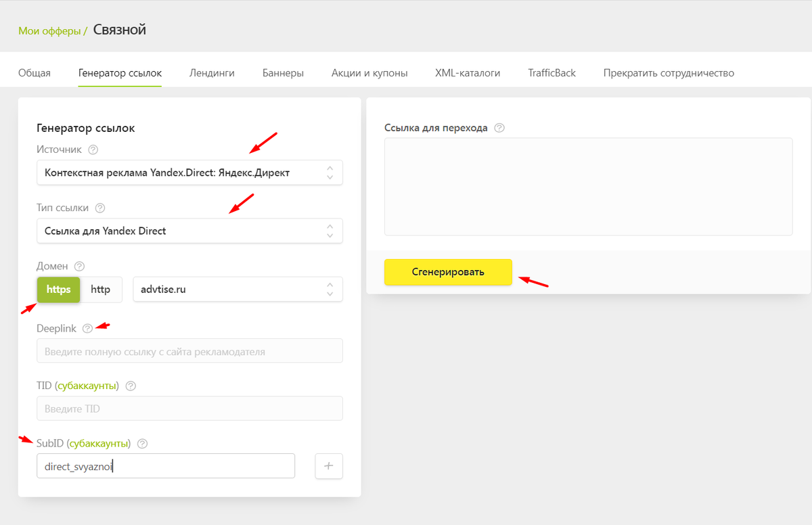Image resolution: width=812 pixels, height=525 pixels.
Task: Switch to the Лендинги tab
Action: point(212,73)
